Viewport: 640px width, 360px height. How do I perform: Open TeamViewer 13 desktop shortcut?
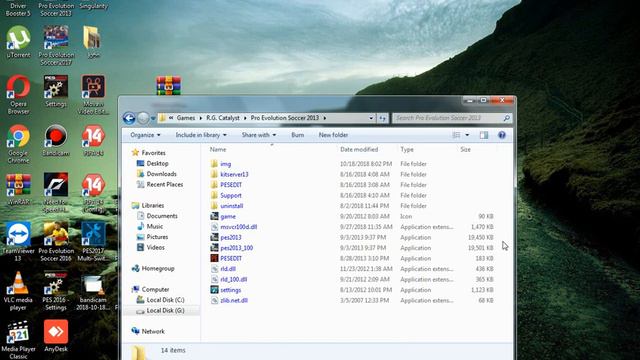pyautogui.click(x=18, y=242)
